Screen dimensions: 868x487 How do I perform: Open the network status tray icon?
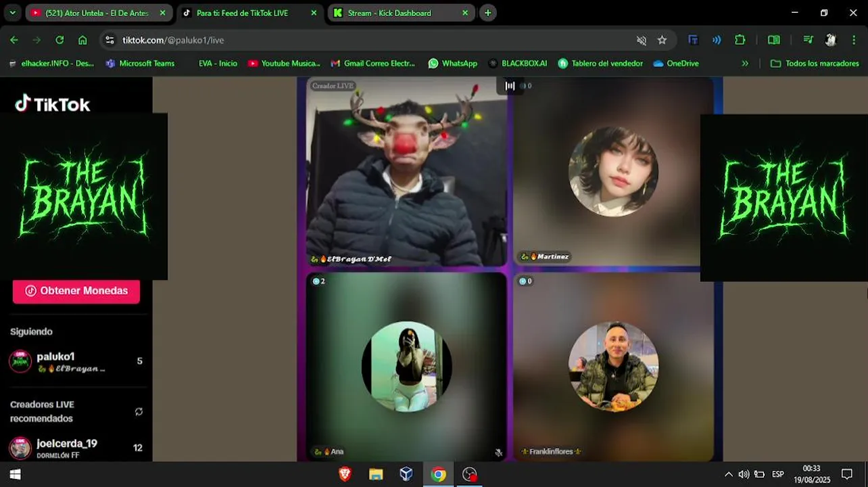click(760, 474)
